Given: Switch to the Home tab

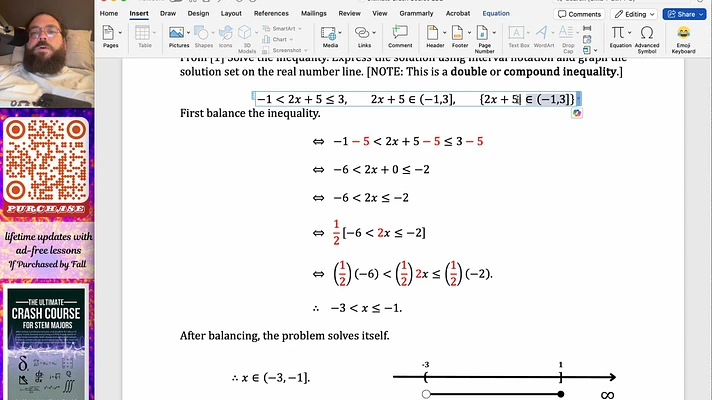Looking at the screenshot, I should point(109,14).
